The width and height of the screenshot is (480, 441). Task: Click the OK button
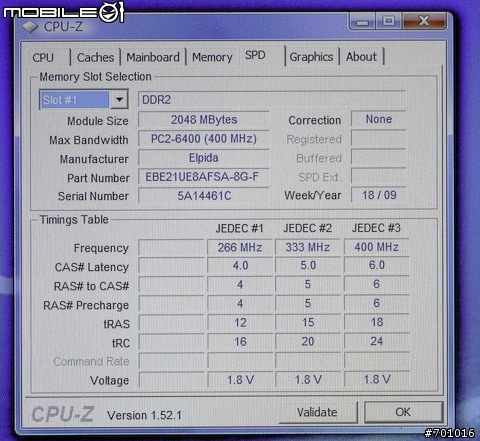(x=403, y=412)
